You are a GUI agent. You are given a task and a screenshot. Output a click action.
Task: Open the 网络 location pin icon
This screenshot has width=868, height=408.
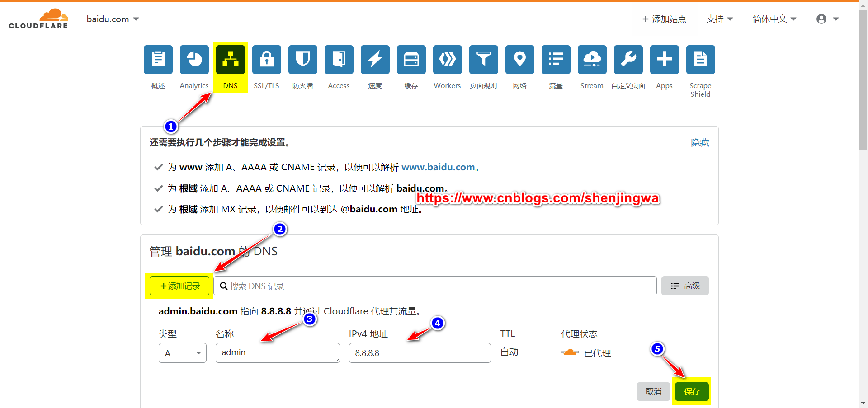520,59
